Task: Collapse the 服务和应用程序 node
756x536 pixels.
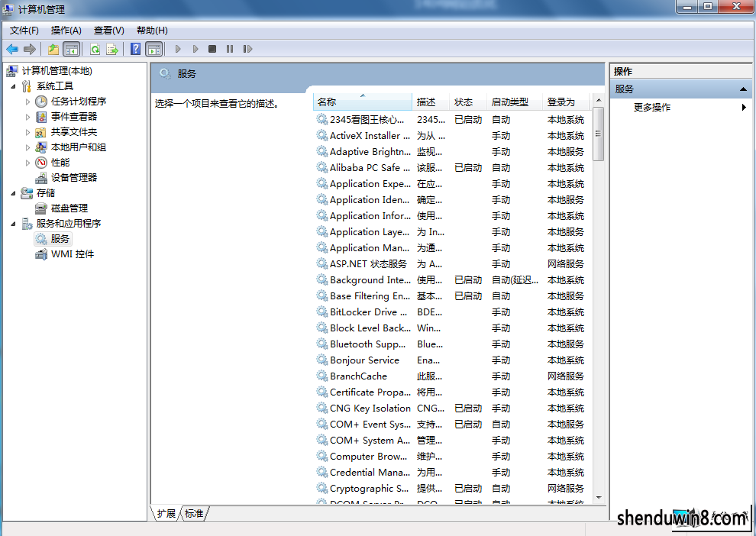Action: [13, 224]
